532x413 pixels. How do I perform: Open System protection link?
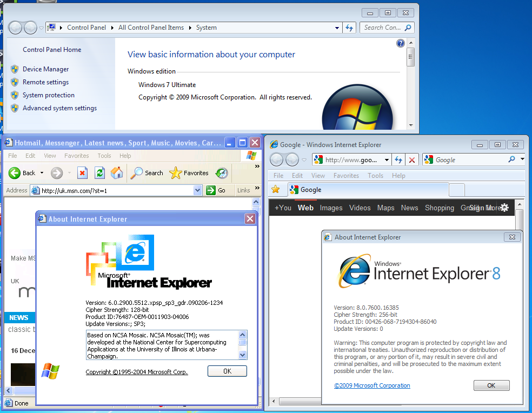click(49, 95)
